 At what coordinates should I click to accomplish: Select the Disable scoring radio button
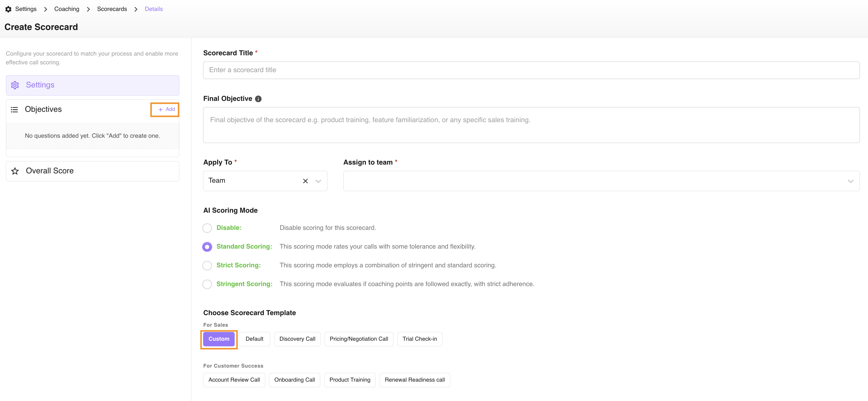pos(207,228)
